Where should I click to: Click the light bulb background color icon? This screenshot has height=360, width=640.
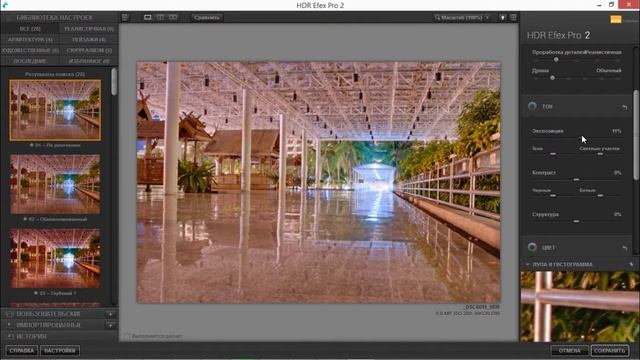(x=502, y=18)
